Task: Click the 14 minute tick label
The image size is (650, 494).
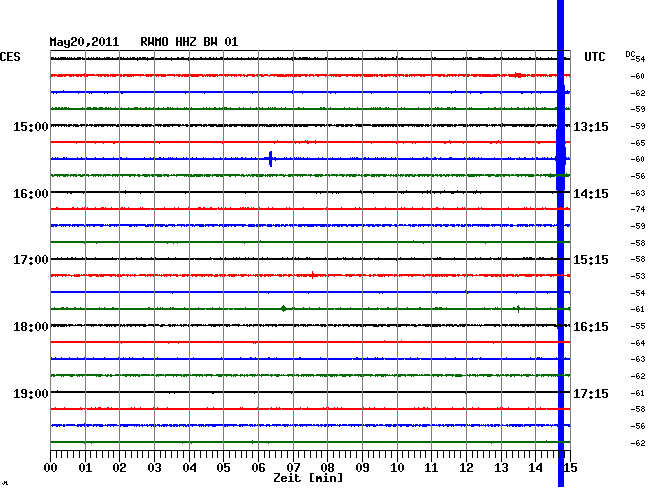Action: pyautogui.click(x=536, y=468)
